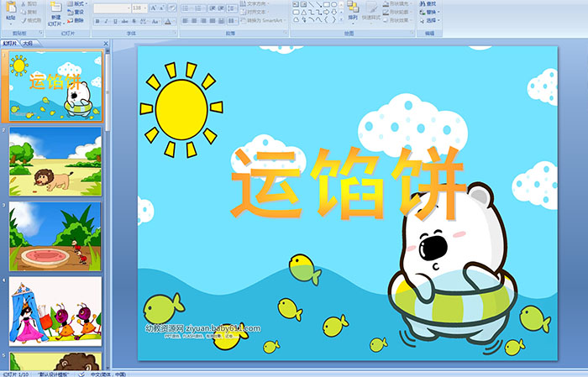Expand the shapes gallery More arrow

(341, 20)
